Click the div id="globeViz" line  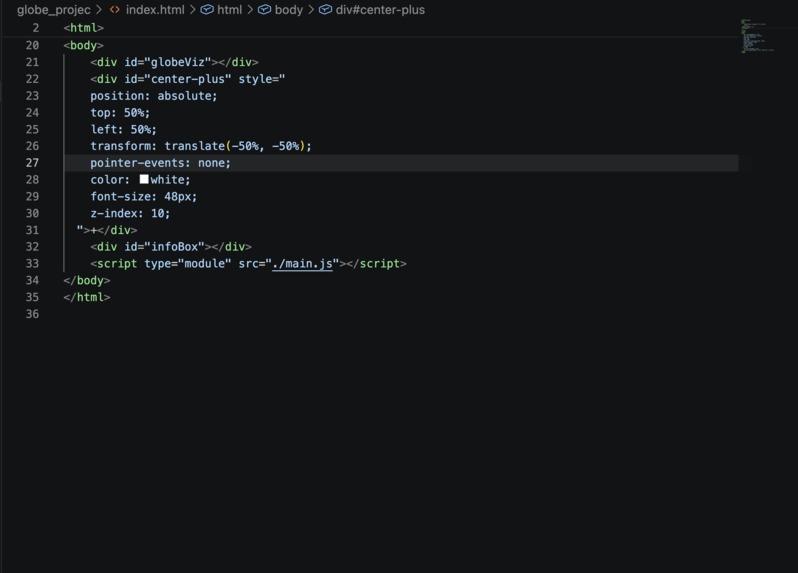pyautogui.click(x=174, y=62)
